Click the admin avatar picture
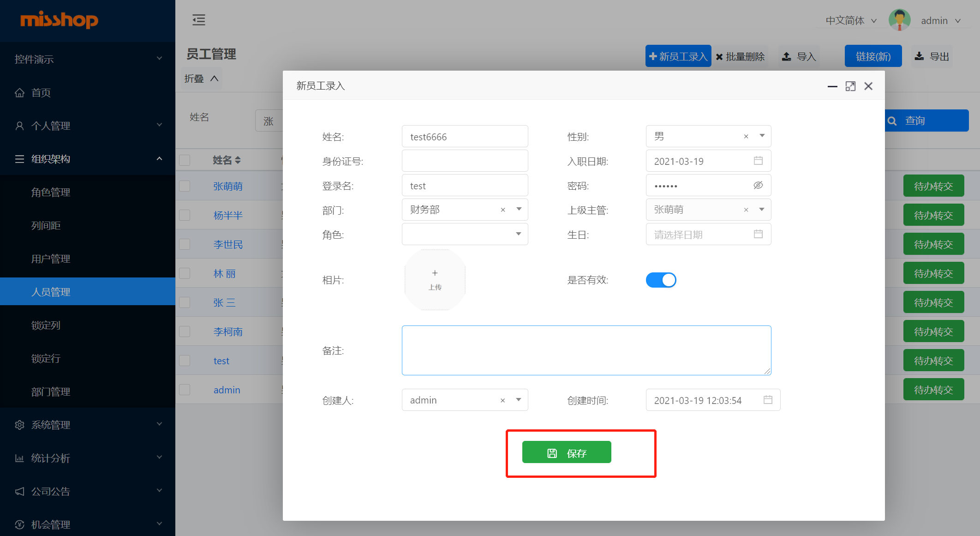The width and height of the screenshot is (980, 536). (x=899, y=20)
